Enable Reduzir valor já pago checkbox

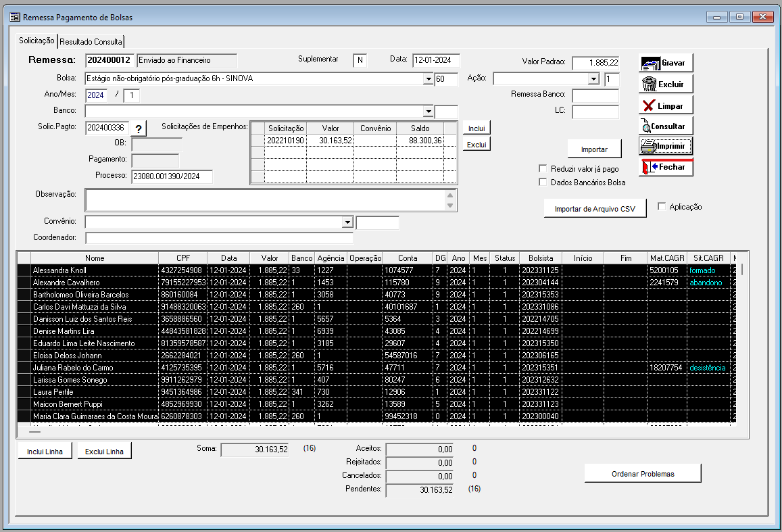(x=543, y=169)
